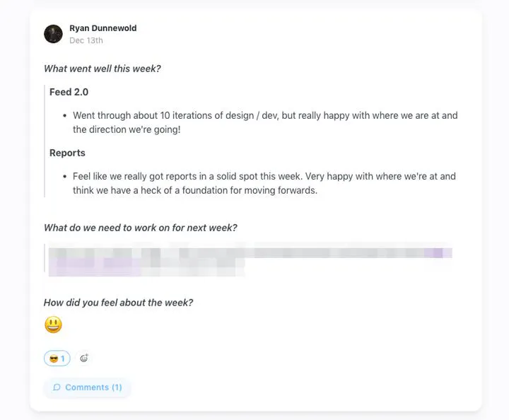
Task: Open Comments (1) on the post
Action: click(x=87, y=387)
